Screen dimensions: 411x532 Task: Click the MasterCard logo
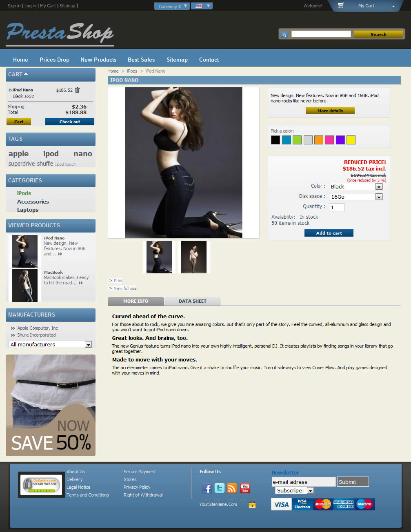[323, 504]
